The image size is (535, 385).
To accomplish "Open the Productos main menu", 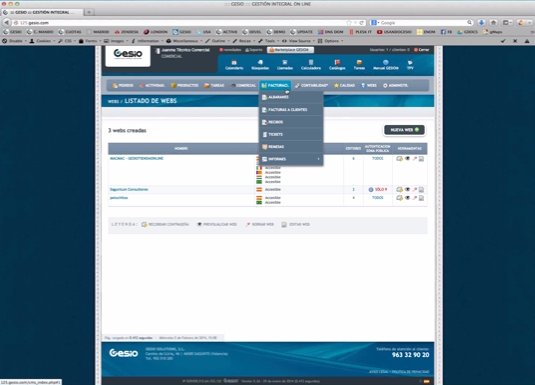I will click(x=185, y=85).
